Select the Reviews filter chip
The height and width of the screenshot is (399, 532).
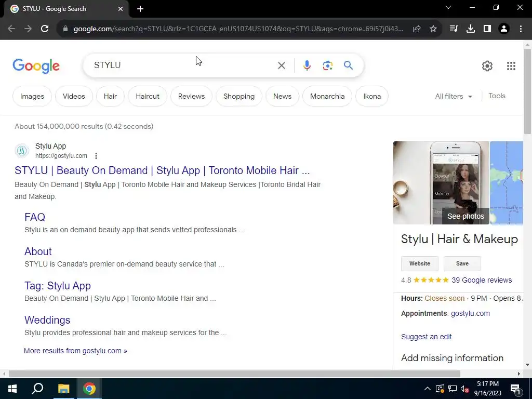point(191,96)
